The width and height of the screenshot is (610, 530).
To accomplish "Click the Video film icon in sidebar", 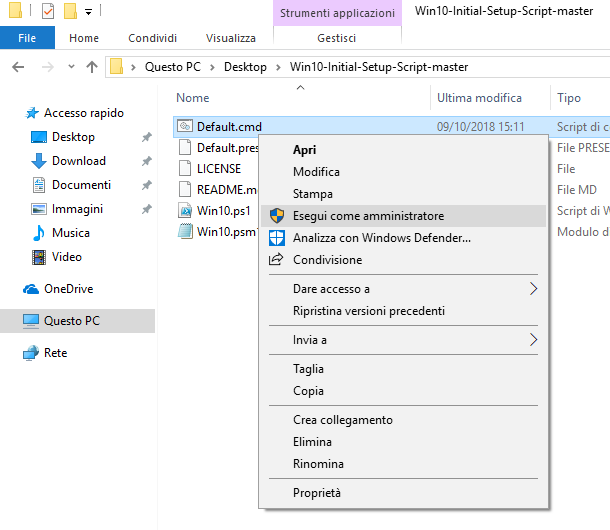I will pyautogui.click(x=39, y=257).
